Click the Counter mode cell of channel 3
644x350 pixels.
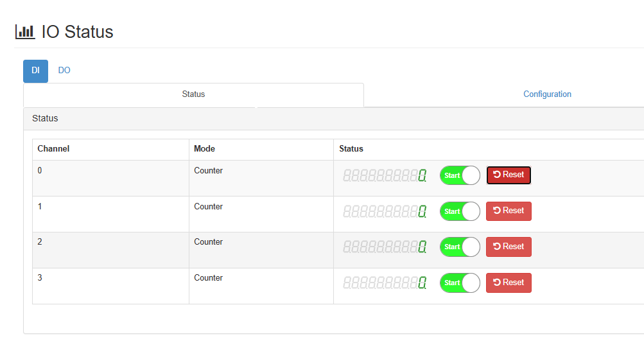click(x=261, y=286)
